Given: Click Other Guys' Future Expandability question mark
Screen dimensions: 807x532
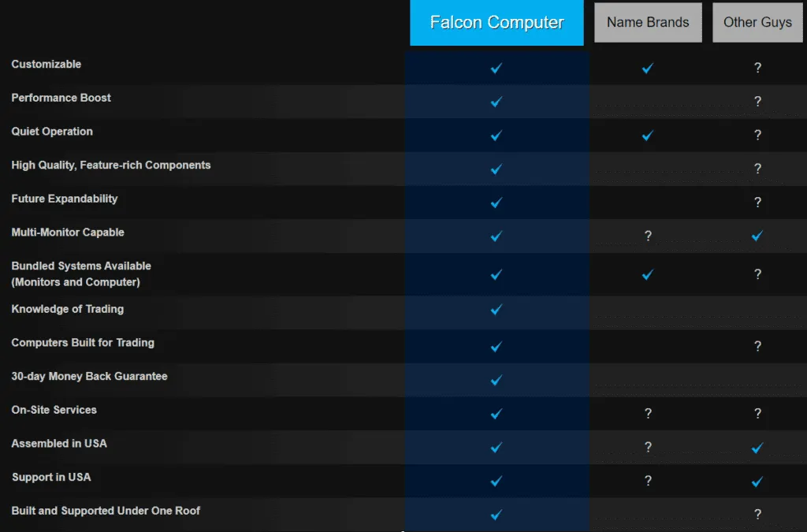Looking at the screenshot, I should (757, 203).
